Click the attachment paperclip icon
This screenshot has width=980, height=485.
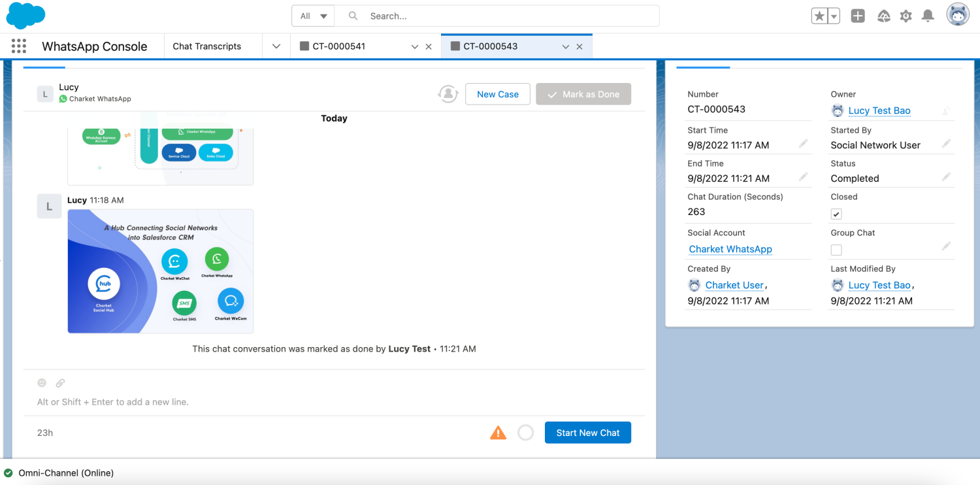pyautogui.click(x=60, y=383)
